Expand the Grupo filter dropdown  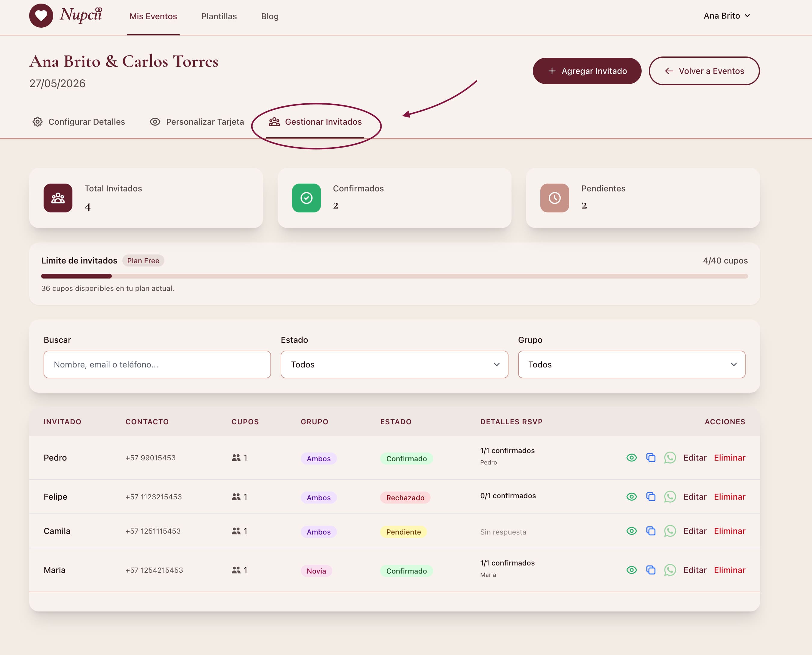631,364
